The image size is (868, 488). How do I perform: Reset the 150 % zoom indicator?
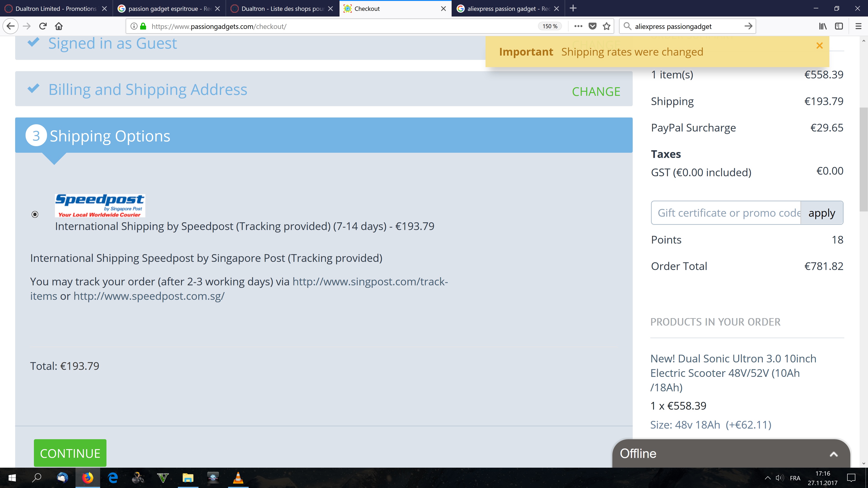coord(550,26)
